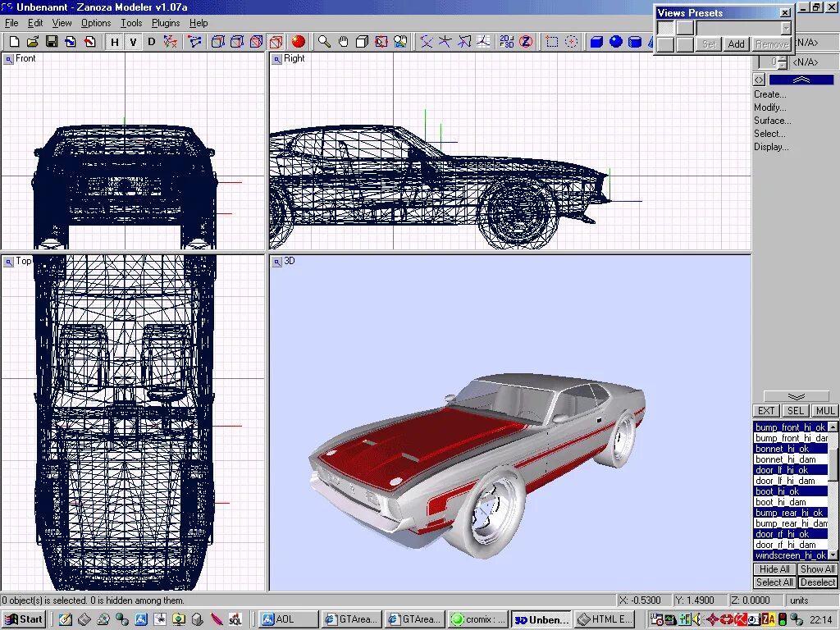The height and width of the screenshot is (630, 840).
Task: Toggle the D axis constraint button
Action: pos(151,42)
